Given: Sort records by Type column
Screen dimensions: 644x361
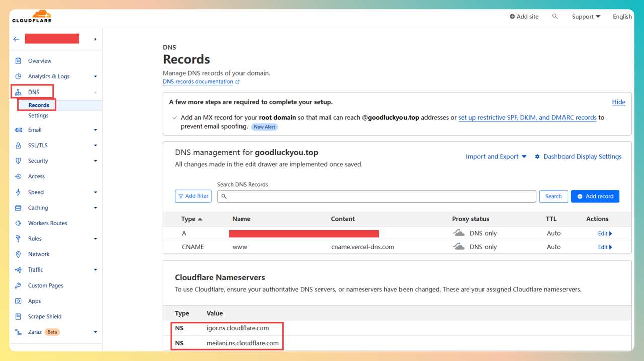Looking at the screenshot, I should pos(192,219).
